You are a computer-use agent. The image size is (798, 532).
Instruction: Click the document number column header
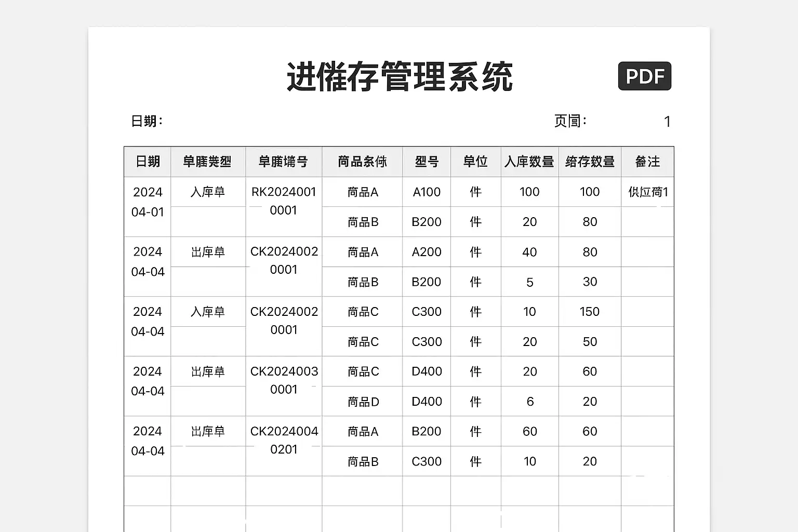283,162
